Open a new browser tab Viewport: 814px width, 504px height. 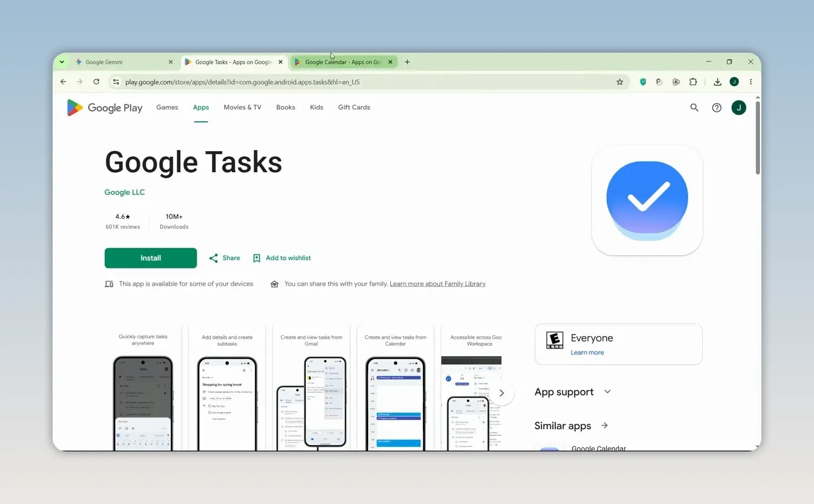pos(407,62)
